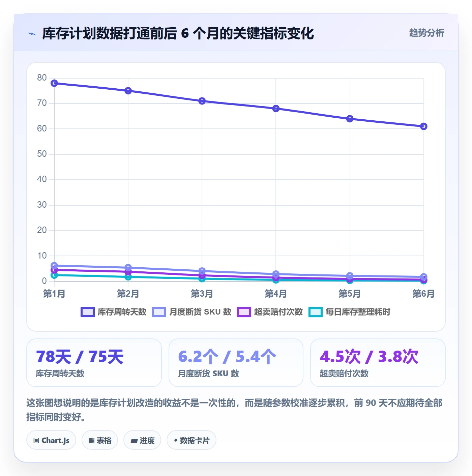Toggle the 库存周转天数 legend color box
472x476 pixels.
point(88,312)
